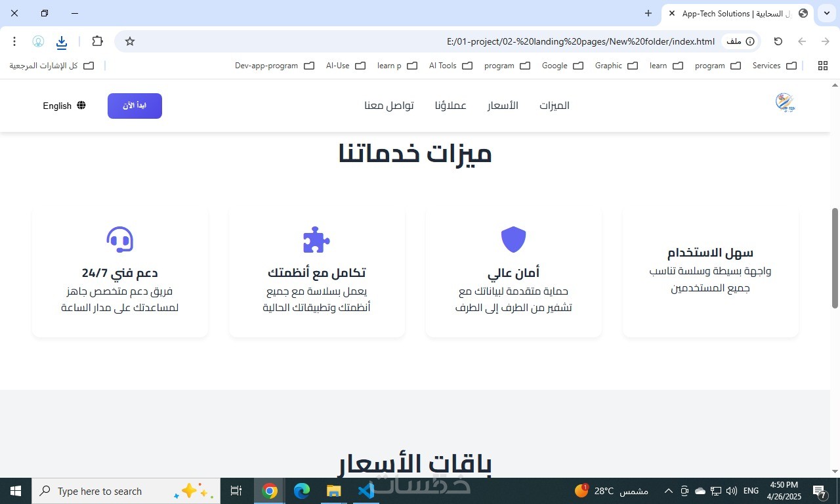Click the أمان عالي card heading
The width and height of the screenshot is (840, 504).
click(x=513, y=272)
